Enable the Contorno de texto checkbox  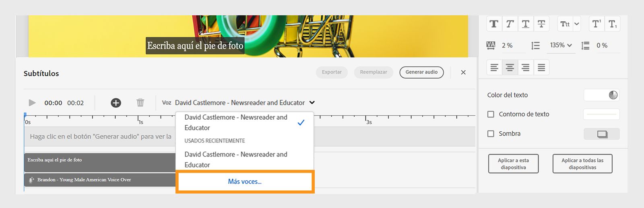(491, 114)
